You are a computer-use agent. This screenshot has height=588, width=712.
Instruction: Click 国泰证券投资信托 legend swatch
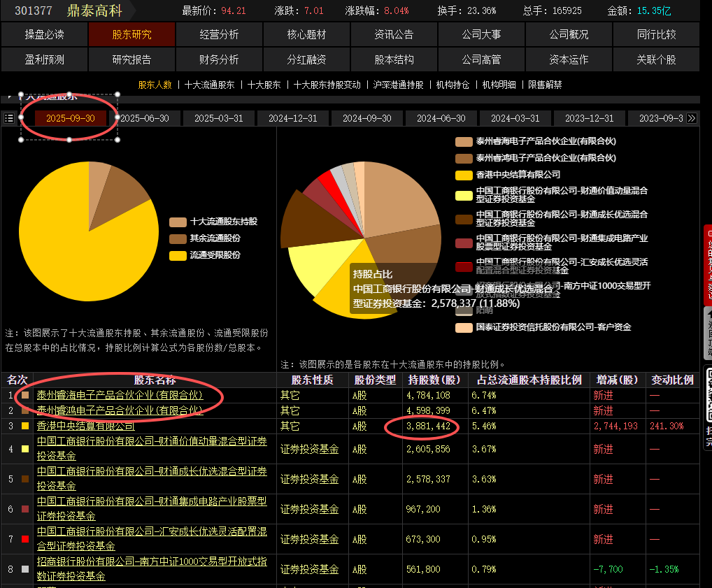coord(464,327)
